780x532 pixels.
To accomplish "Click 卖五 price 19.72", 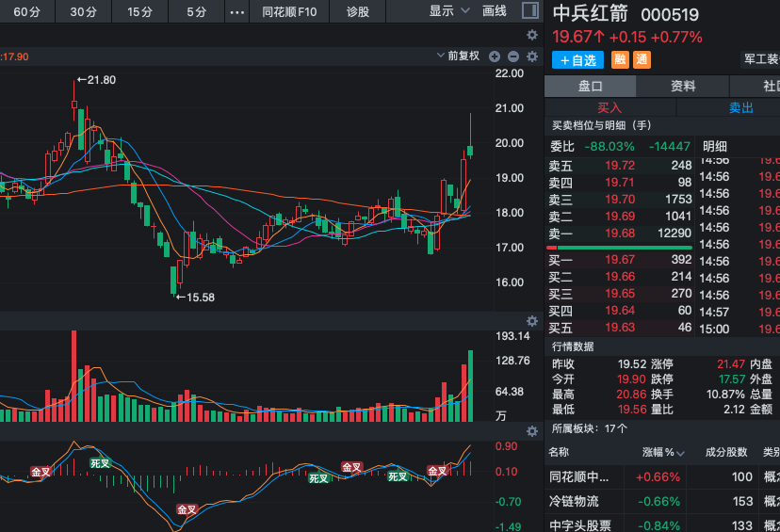I will tap(620, 166).
